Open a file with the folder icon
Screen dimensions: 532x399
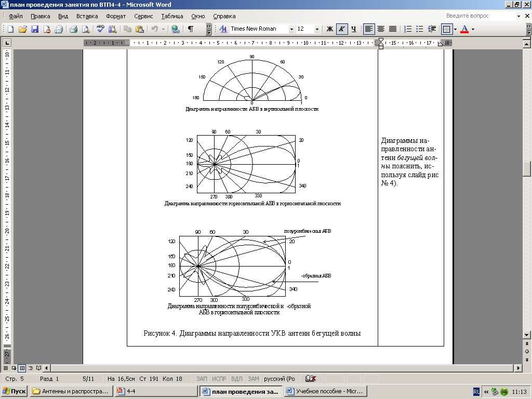click(22, 29)
